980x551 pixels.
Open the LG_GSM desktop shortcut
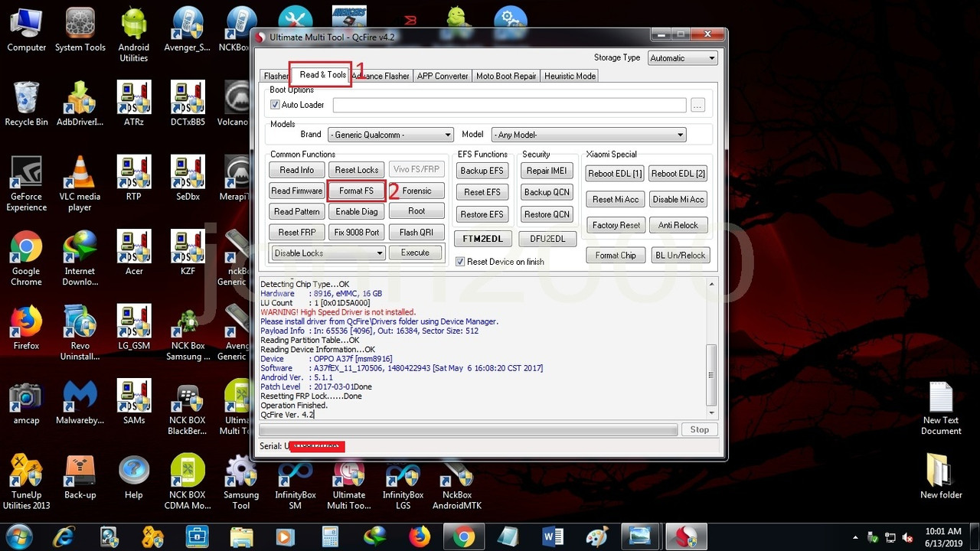(x=134, y=328)
